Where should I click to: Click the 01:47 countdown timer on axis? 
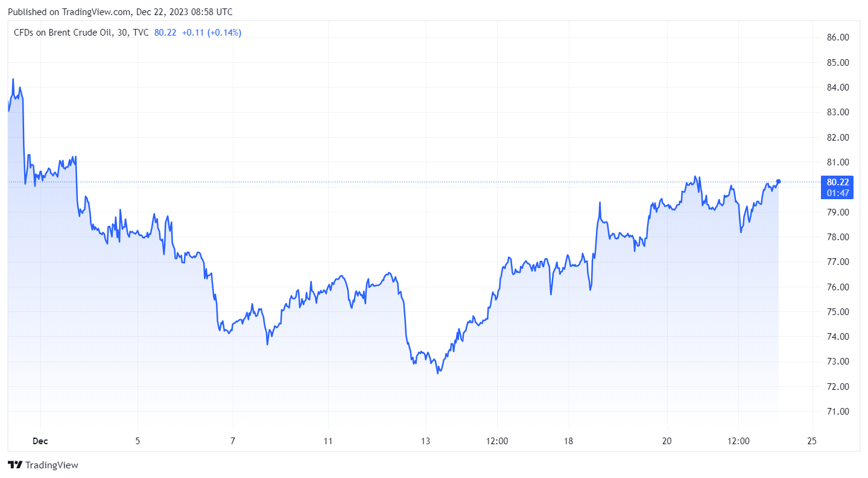tap(838, 193)
